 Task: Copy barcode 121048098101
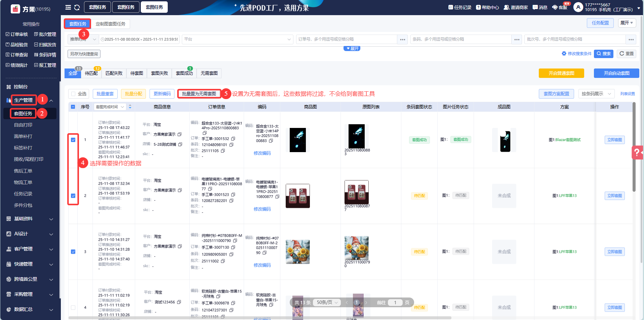[x=231, y=145]
